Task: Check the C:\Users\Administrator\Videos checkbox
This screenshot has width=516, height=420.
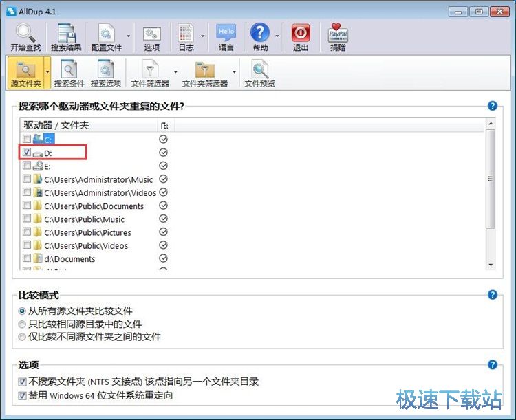Action: point(27,192)
